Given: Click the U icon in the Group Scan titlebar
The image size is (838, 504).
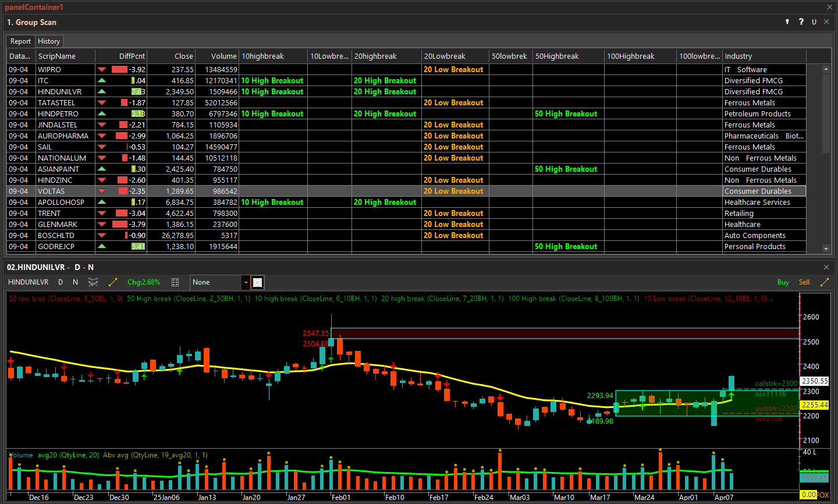Looking at the screenshot, I should pyautogui.click(x=814, y=22).
